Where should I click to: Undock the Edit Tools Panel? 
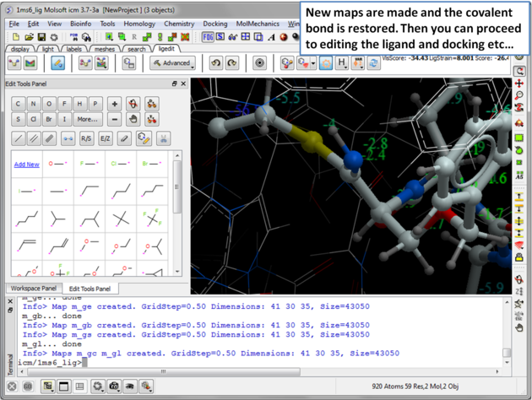174,84
